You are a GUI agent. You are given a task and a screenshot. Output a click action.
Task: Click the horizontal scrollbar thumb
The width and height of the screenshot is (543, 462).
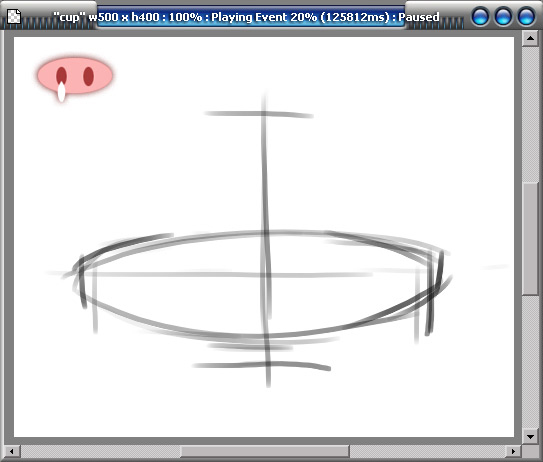coord(265,451)
